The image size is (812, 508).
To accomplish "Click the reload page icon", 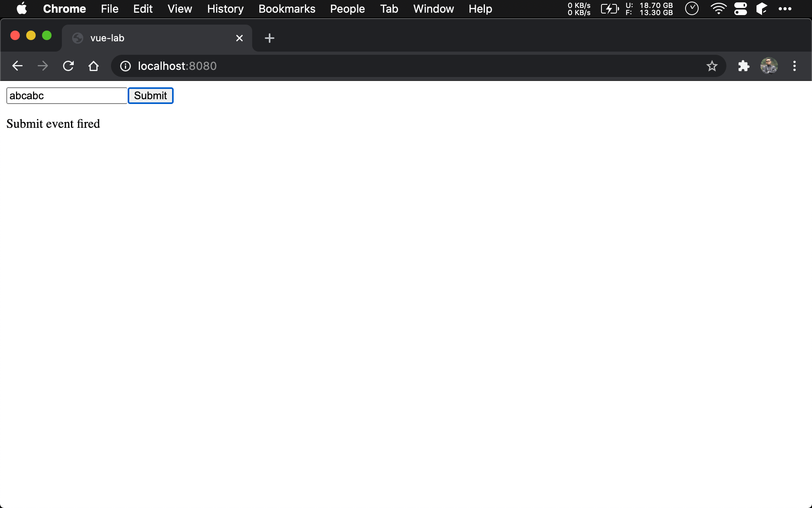I will click(68, 66).
